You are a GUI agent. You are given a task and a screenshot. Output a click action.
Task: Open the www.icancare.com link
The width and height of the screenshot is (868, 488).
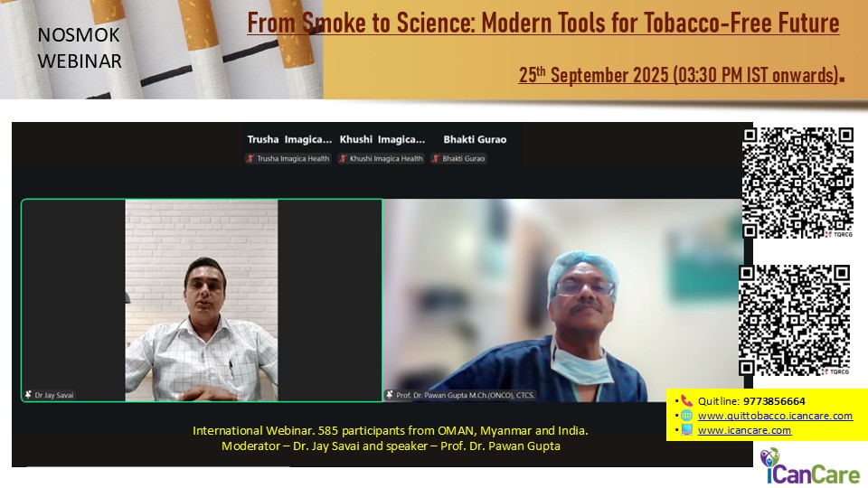point(744,430)
